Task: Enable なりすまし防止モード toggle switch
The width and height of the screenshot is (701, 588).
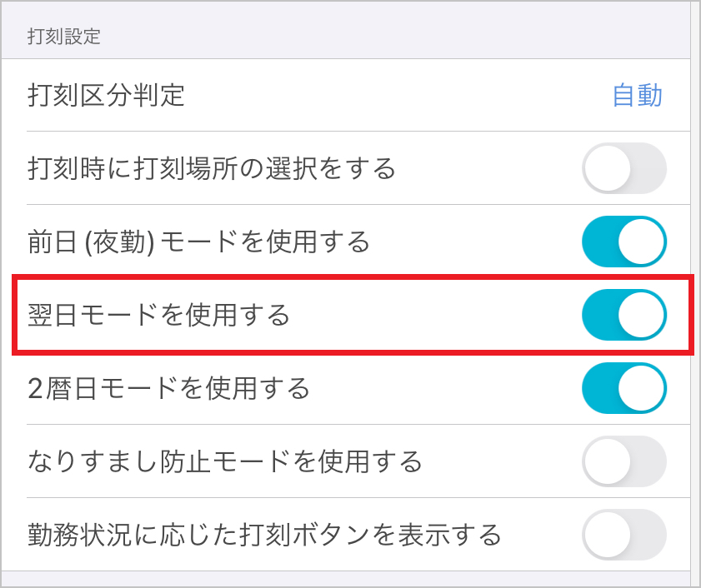Action: pyautogui.click(x=624, y=461)
